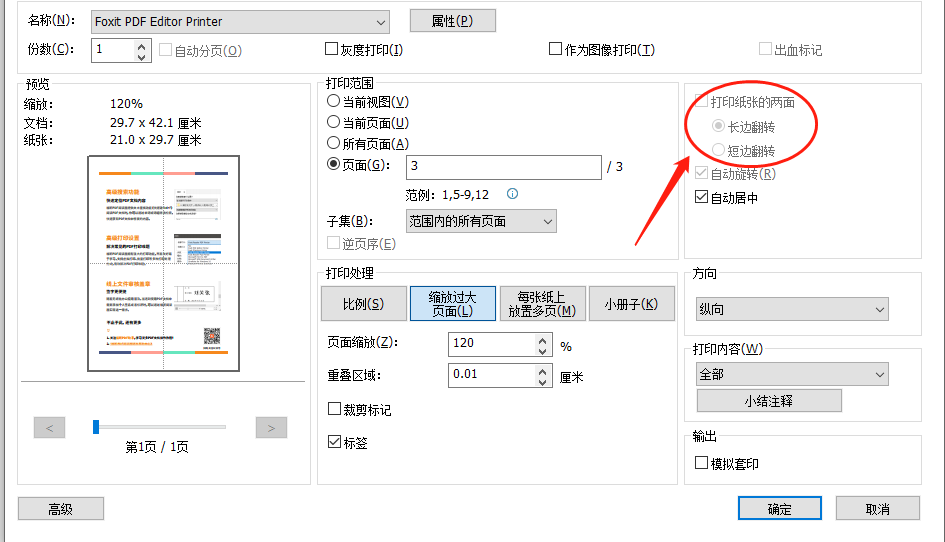
Task: Open the 打印内容 dropdown
Action: point(792,374)
